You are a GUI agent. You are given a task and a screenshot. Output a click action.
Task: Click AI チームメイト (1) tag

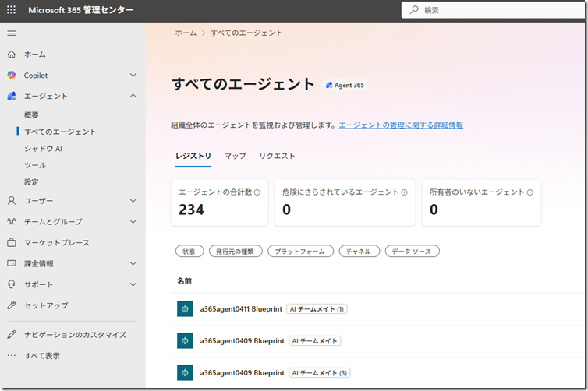317,309
